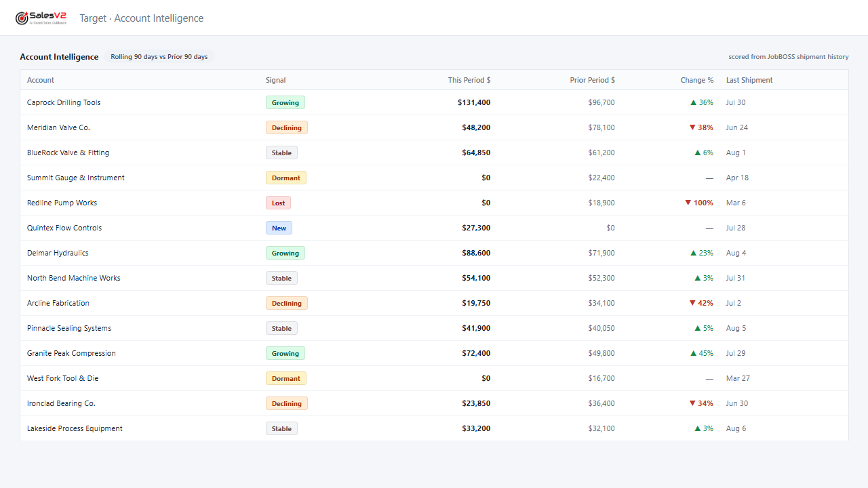The height and width of the screenshot is (488, 868).
Task: Select BlueRock Valve & Fitting row name
Action: pyautogui.click(x=68, y=152)
